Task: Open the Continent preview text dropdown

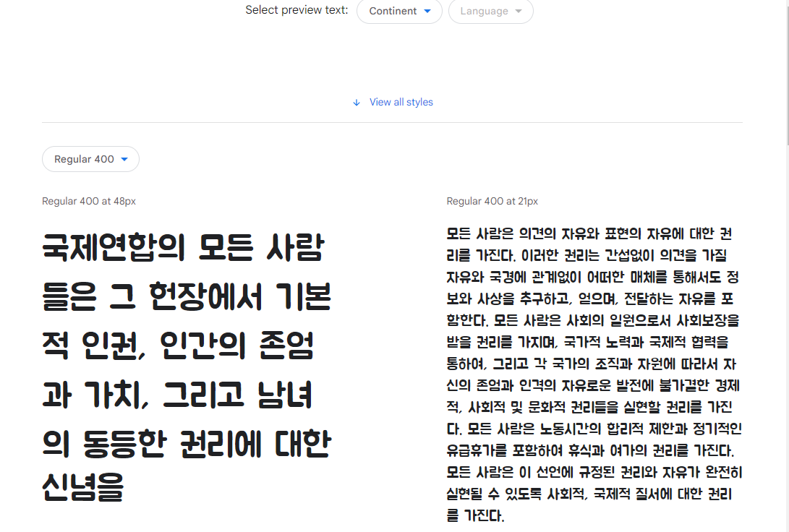Action: point(399,11)
